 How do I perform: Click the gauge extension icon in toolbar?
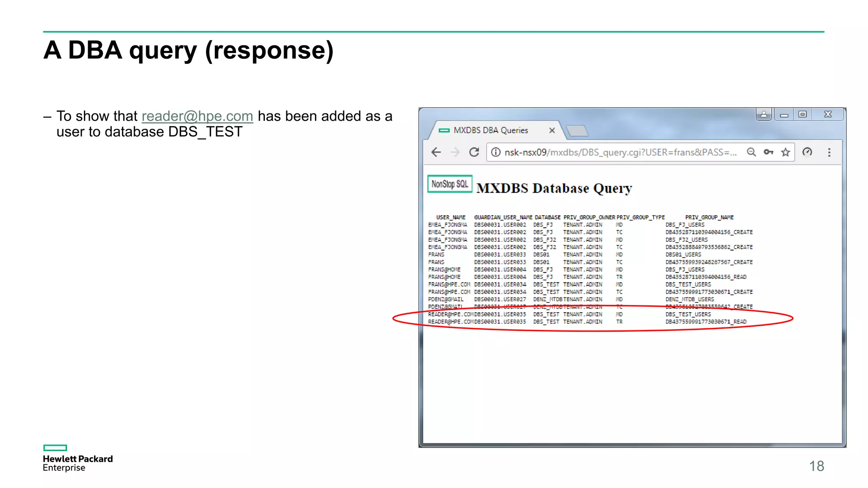(807, 152)
